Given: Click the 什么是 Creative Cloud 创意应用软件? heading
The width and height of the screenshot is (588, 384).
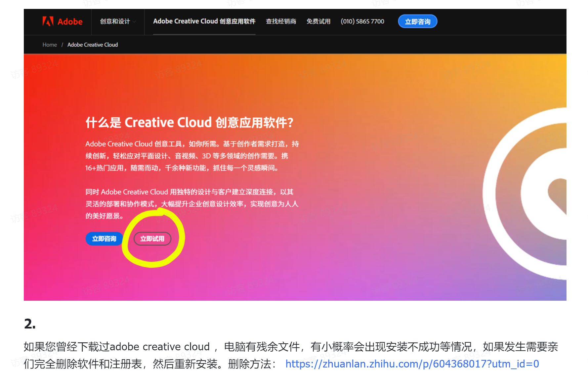Looking at the screenshot, I should [189, 123].
